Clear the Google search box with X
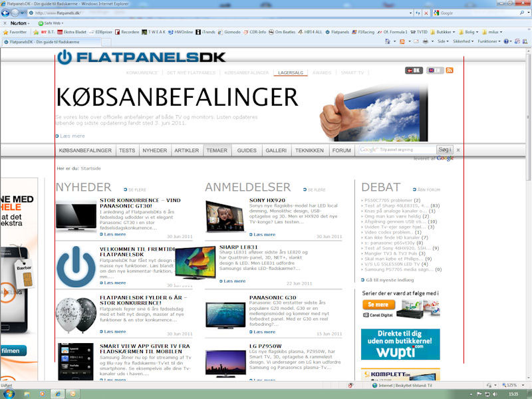 click(x=458, y=150)
